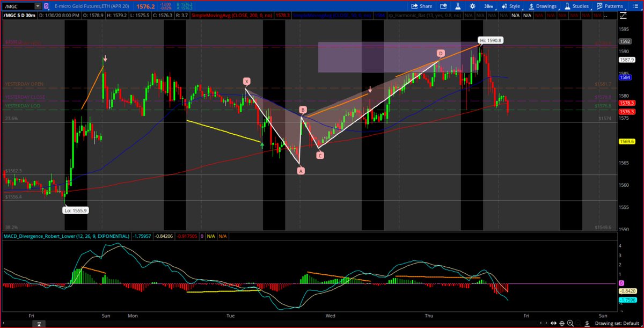Click the Lo: 1555.9 price bubble

pos(76,210)
